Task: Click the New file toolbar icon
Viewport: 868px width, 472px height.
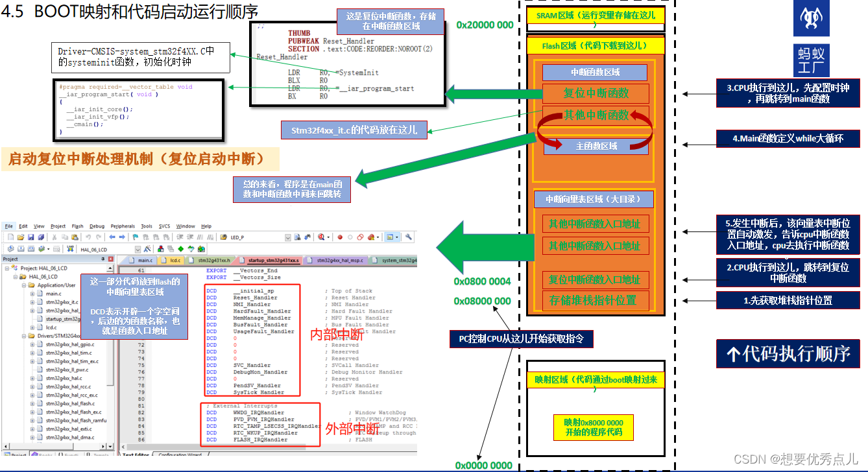Action: tap(10, 237)
